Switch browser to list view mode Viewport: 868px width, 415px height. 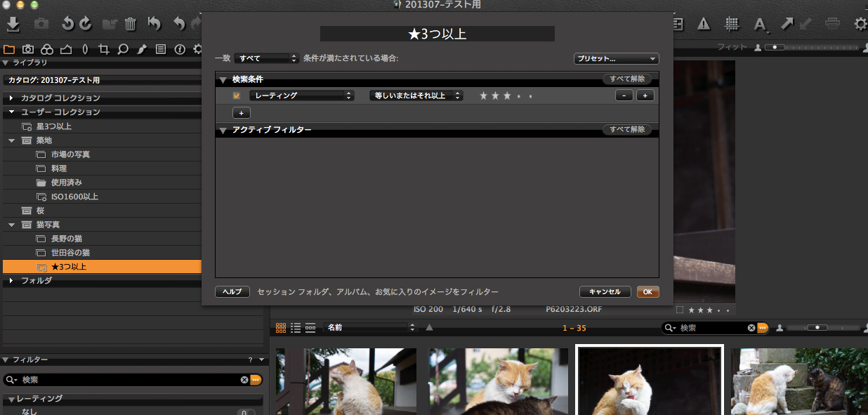(296, 328)
